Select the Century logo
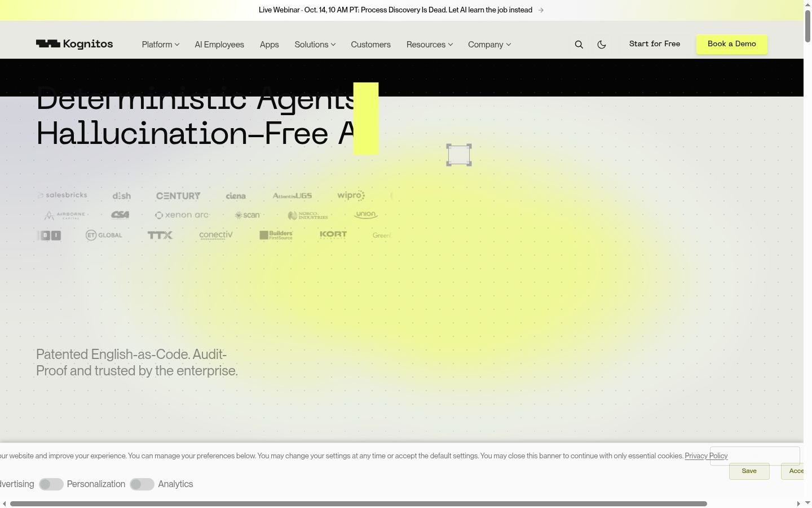812x508 pixels. coord(178,196)
